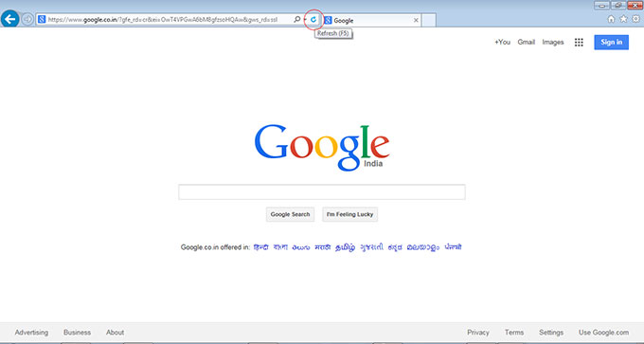Image resolution: width=644 pixels, height=344 pixels.
Task: Open a new tab using the blank tab button
Action: [x=429, y=20]
